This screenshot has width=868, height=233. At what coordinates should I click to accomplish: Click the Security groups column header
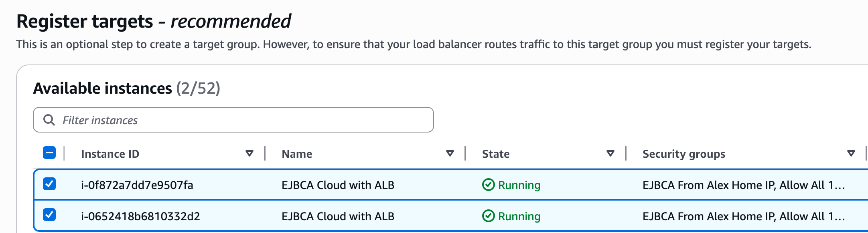tap(684, 154)
